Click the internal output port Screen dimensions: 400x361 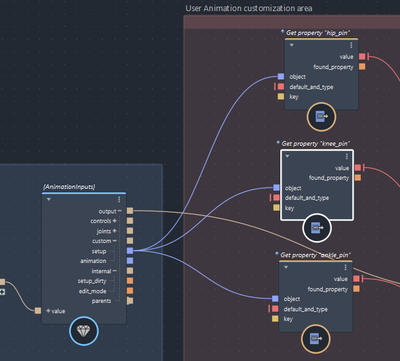pyautogui.click(x=130, y=271)
